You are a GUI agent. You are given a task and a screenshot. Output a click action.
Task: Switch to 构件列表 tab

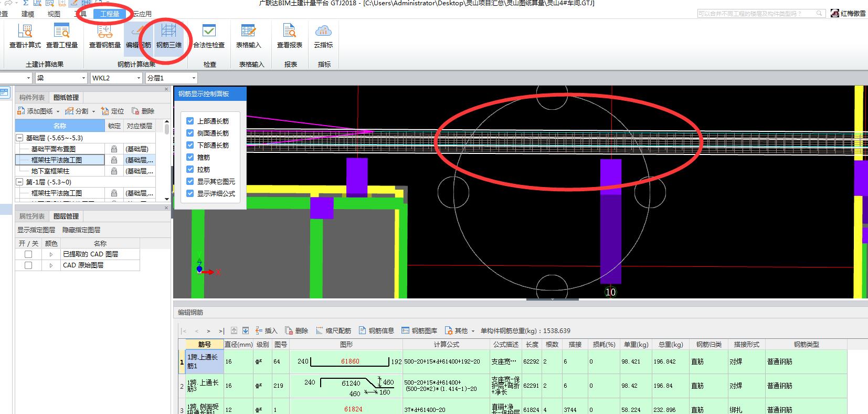tap(32, 97)
